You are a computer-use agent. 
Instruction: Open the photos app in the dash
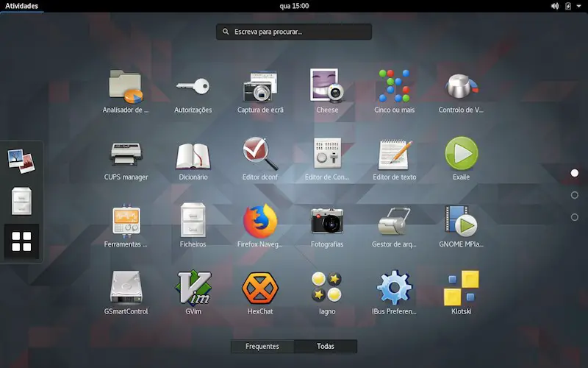coord(21,161)
